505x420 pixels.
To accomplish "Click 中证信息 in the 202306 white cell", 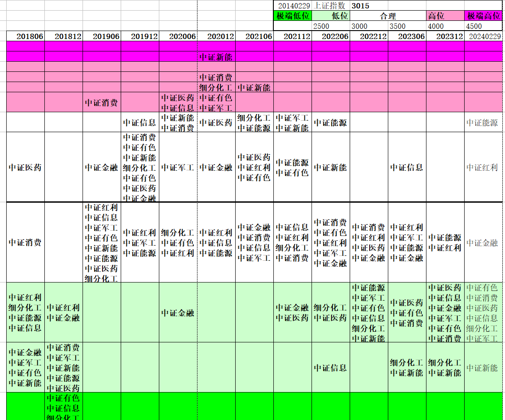I will coord(407,167).
